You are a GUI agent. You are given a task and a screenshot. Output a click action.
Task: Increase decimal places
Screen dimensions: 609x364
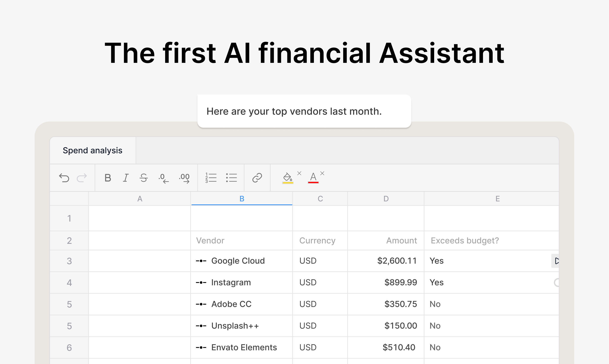click(x=184, y=178)
